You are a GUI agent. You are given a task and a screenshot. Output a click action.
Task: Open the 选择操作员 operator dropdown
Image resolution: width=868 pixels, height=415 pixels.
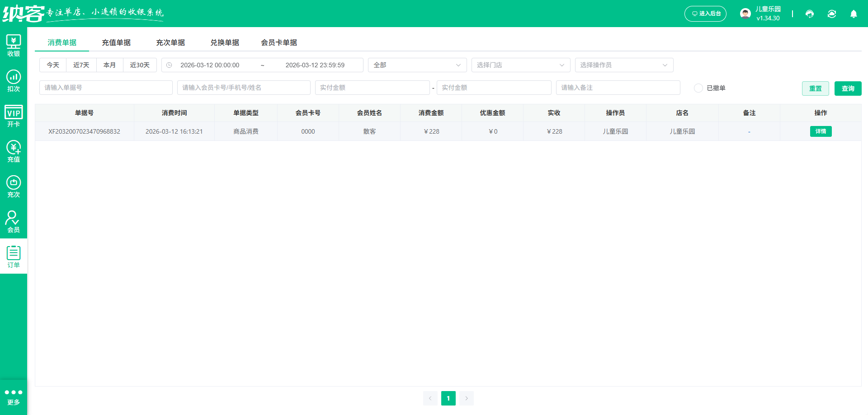point(624,65)
